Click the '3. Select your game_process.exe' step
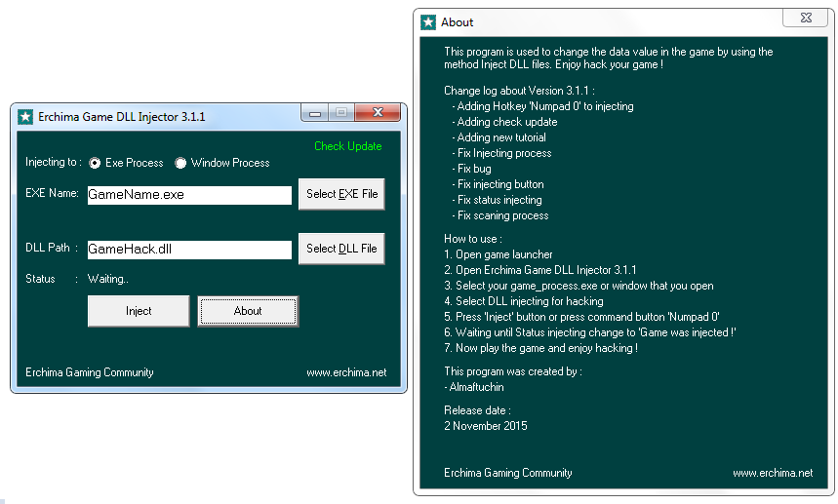Image resolution: width=838 pixels, height=504 pixels. point(579,287)
